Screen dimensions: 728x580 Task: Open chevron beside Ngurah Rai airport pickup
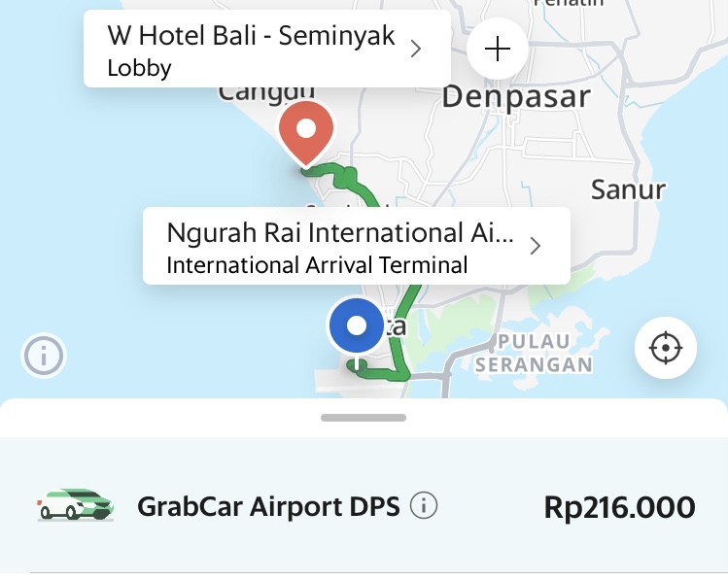coord(536,246)
